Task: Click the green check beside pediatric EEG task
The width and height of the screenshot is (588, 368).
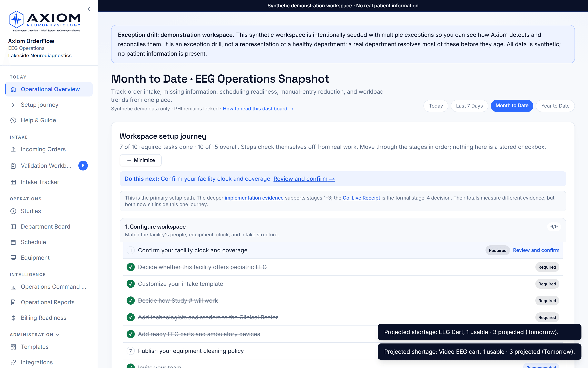Action: (131, 267)
